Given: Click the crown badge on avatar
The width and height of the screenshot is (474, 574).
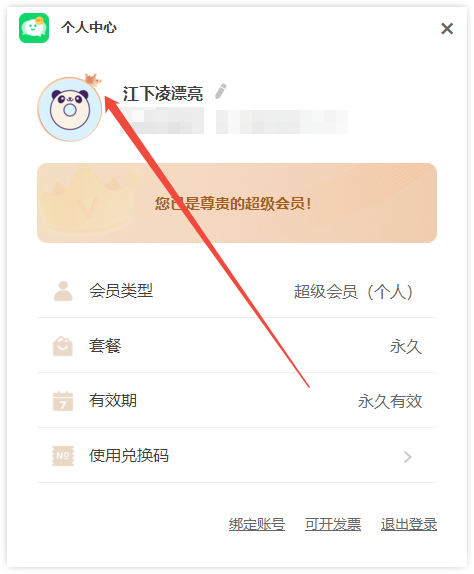Looking at the screenshot, I should (93, 79).
